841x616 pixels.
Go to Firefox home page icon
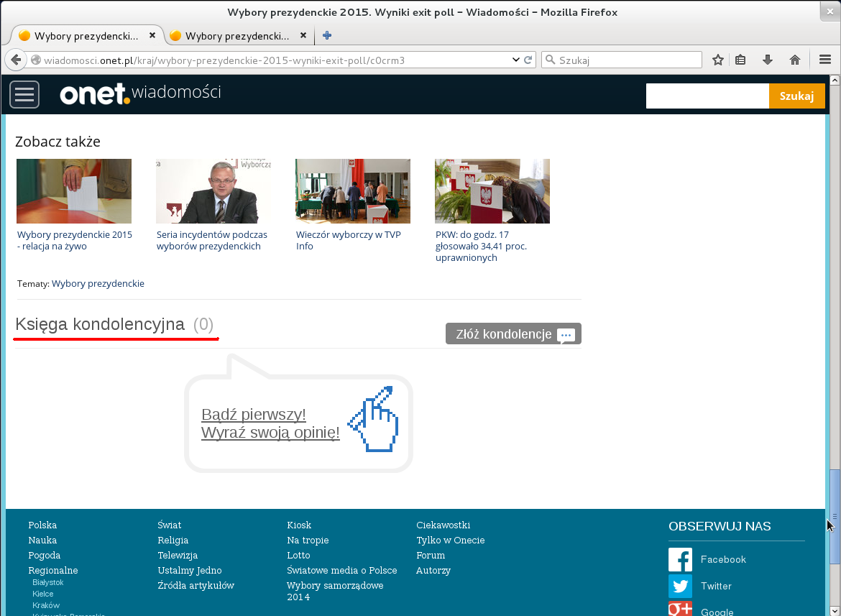pyautogui.click(x=795, y=60)
